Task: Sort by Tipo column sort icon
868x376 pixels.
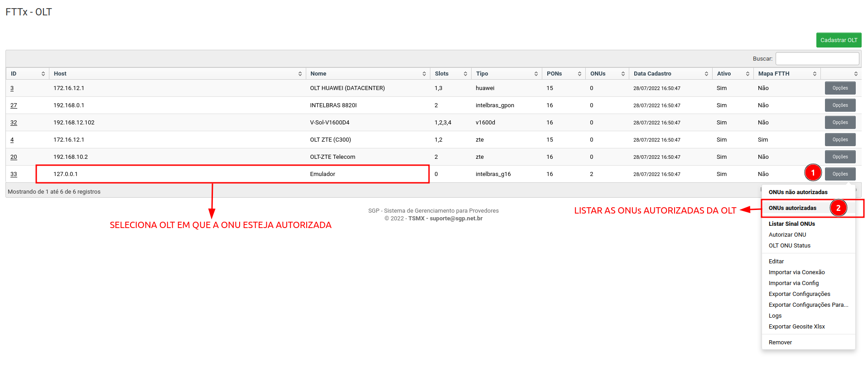Action: (x=536, y=74)
